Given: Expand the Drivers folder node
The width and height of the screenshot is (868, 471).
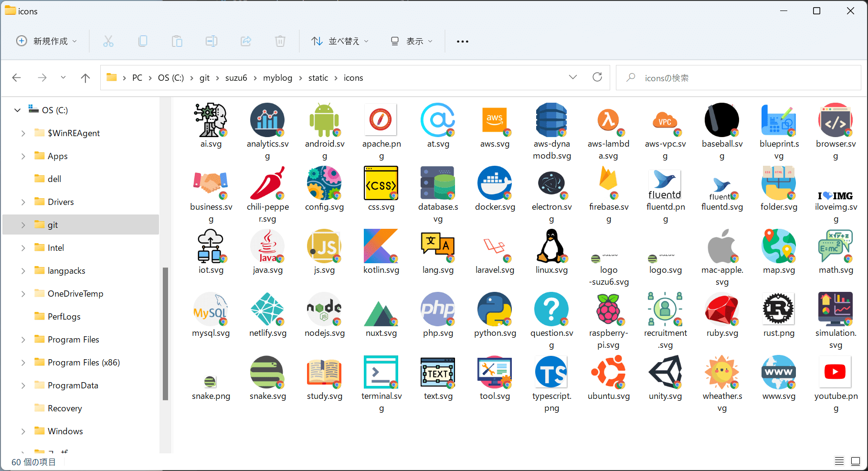Looking at the screenshot, I should (x=23, y=202).
